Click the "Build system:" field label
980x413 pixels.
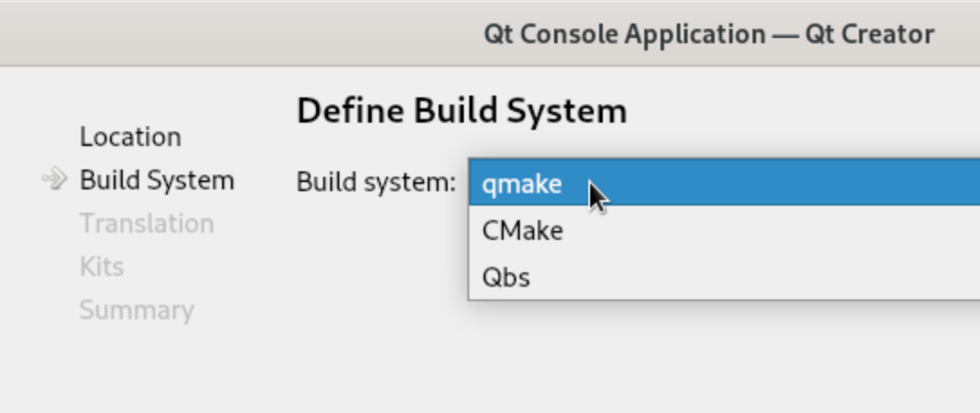(x=375, y=182)
